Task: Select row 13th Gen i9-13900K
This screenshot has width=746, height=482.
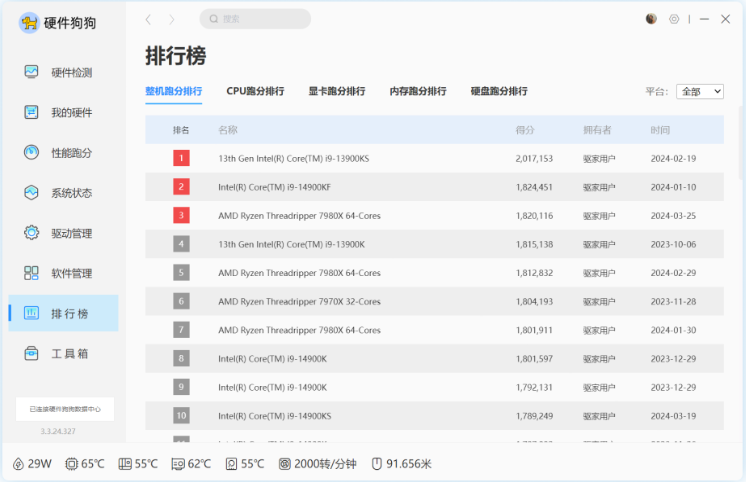Action: tap(434, 244)
